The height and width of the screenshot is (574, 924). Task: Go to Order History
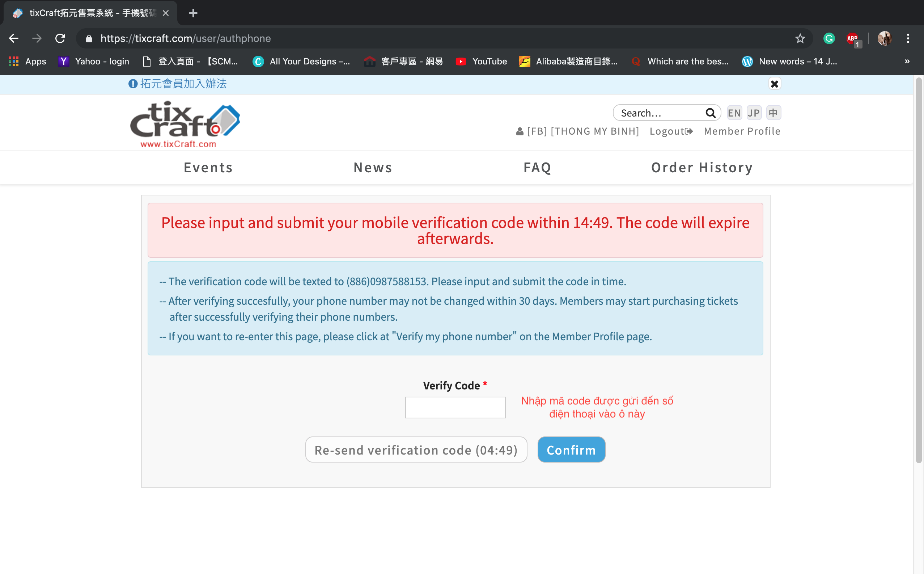(702, 168)
